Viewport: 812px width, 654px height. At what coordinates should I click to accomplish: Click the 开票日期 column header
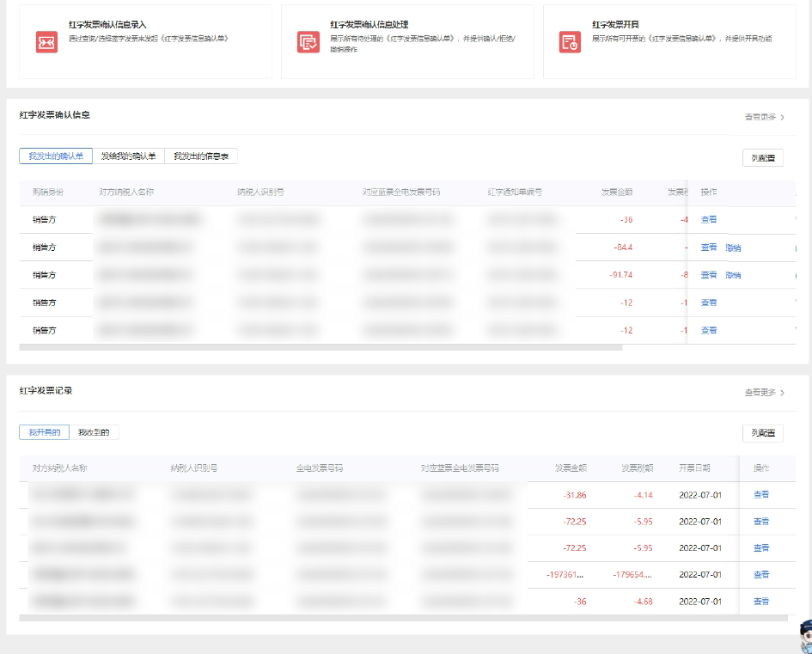coord(694,468)
